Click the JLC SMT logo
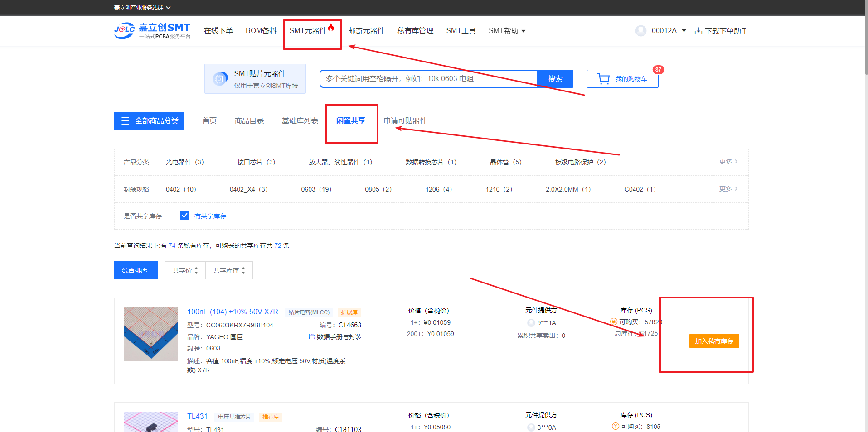Screen dimensions: 868x432 (152, 31)
